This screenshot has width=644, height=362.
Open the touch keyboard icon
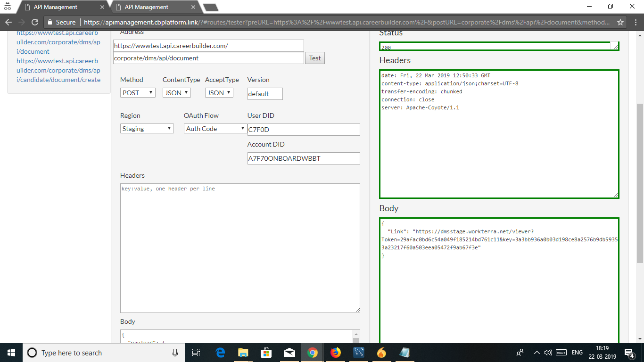click(x=561, y=353)
